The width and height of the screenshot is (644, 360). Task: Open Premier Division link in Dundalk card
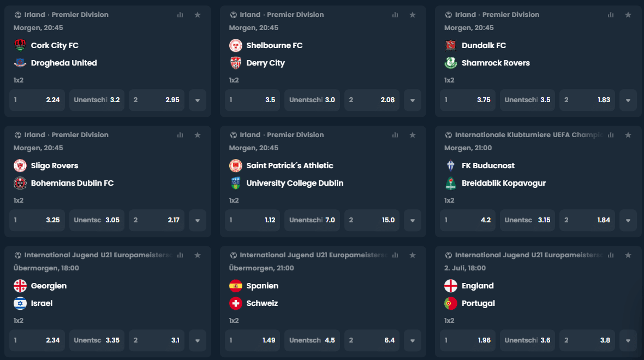pyautogui.click(x=511, y=15)
